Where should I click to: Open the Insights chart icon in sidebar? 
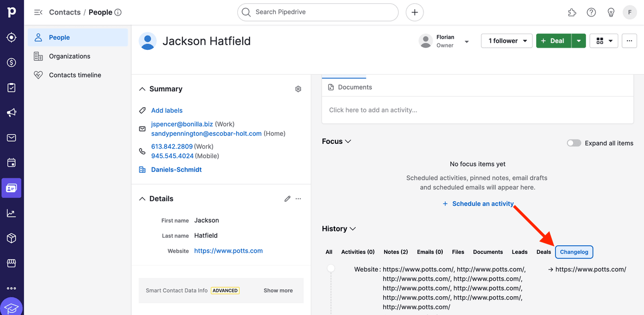tap(11, 213)
